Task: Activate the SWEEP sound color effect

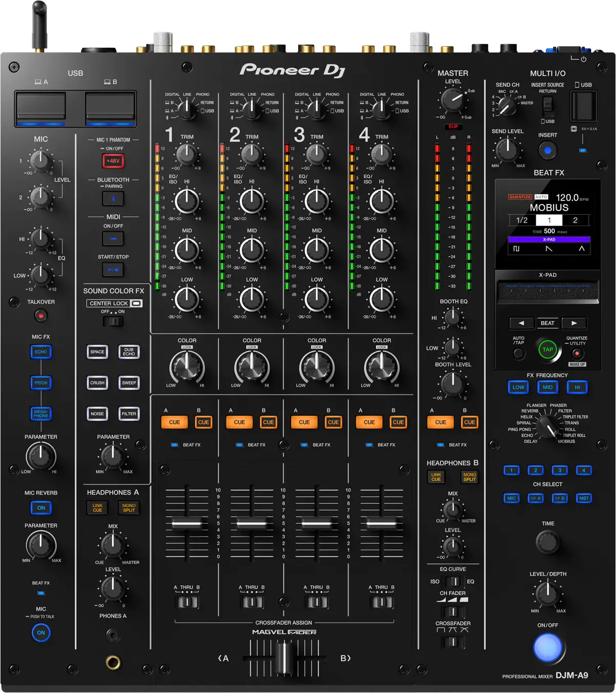Action: 129,383
